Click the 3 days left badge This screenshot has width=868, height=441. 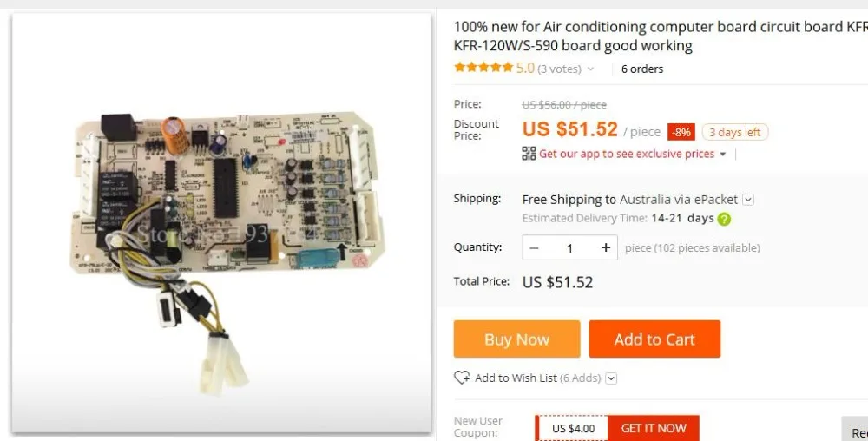[734, 132]
